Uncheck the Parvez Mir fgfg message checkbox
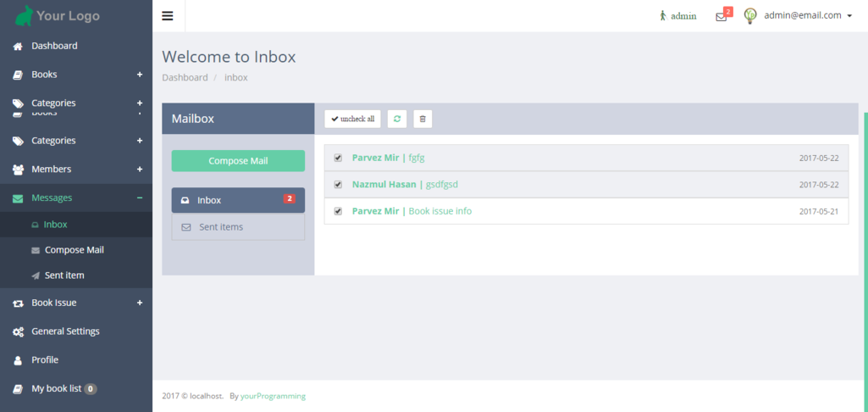 coord(338,158)
